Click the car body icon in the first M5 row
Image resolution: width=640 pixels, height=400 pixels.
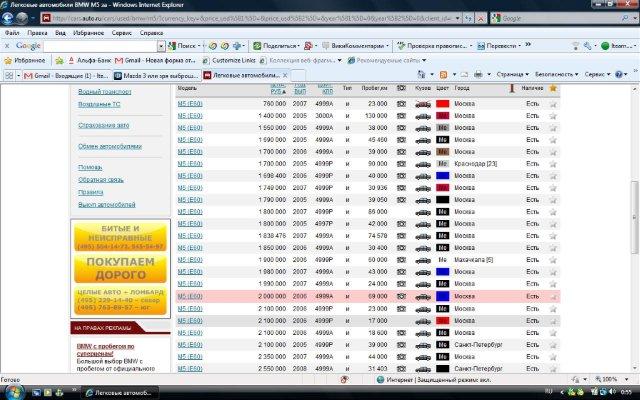pos(421,104)
